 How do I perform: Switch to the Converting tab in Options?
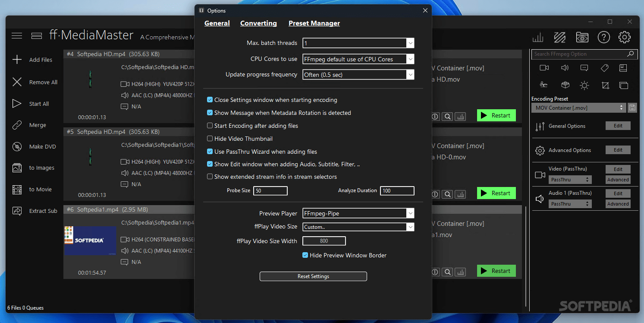(x=258, y=23)
